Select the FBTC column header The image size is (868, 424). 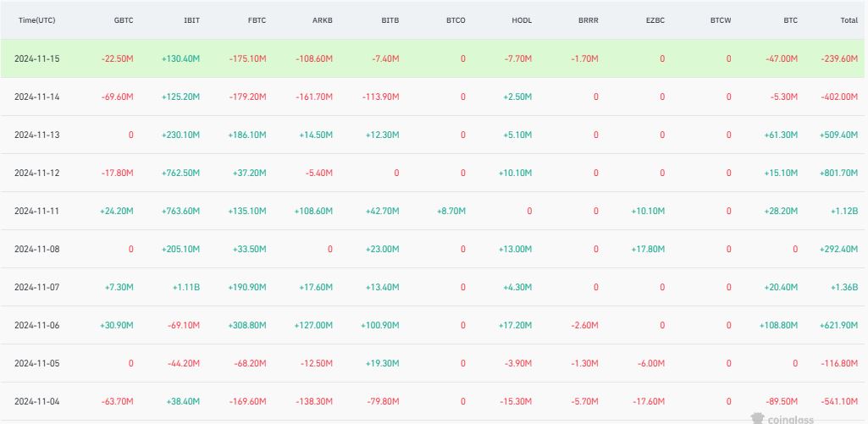click(x=256, y=19)
